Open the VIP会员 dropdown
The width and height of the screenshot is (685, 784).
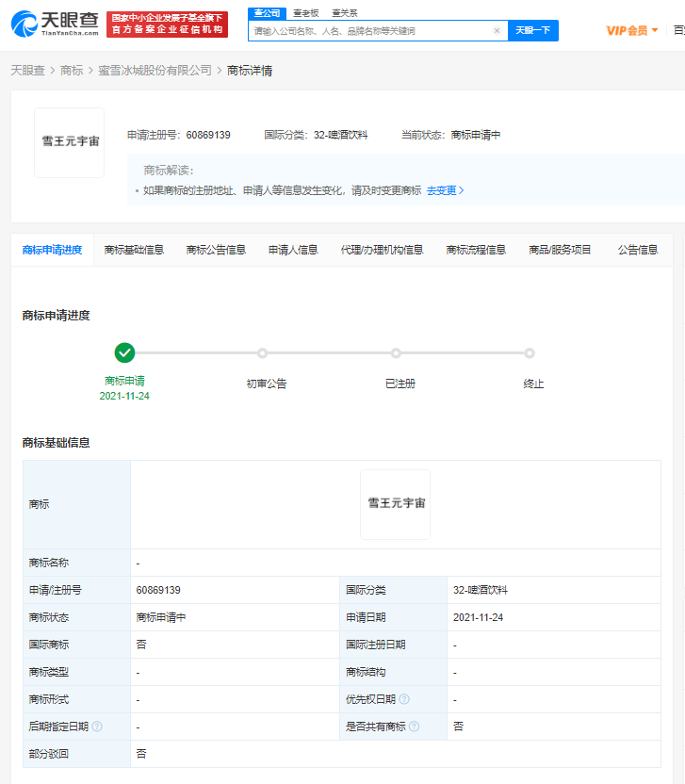click(631, 30)
